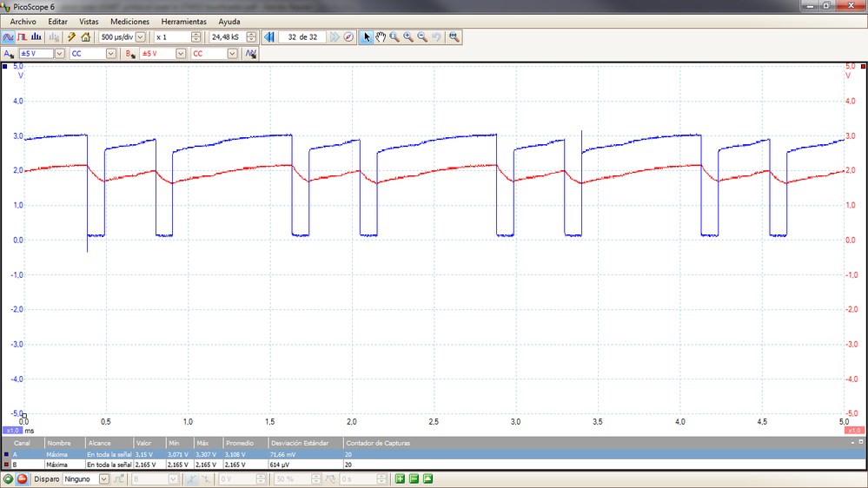Image resolution: width=868 pixels, height=488 pixels.
Task: Go to the first buffer waveform
Action: click(x=269, y=37)
